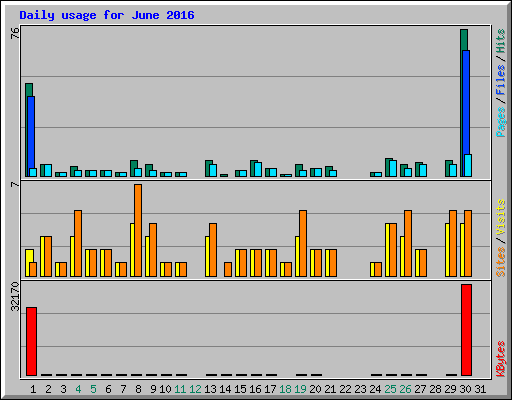The width and height of the screenshot is (512, 400).
Task: Click the day '29' axis label
Action: [450, 389]
